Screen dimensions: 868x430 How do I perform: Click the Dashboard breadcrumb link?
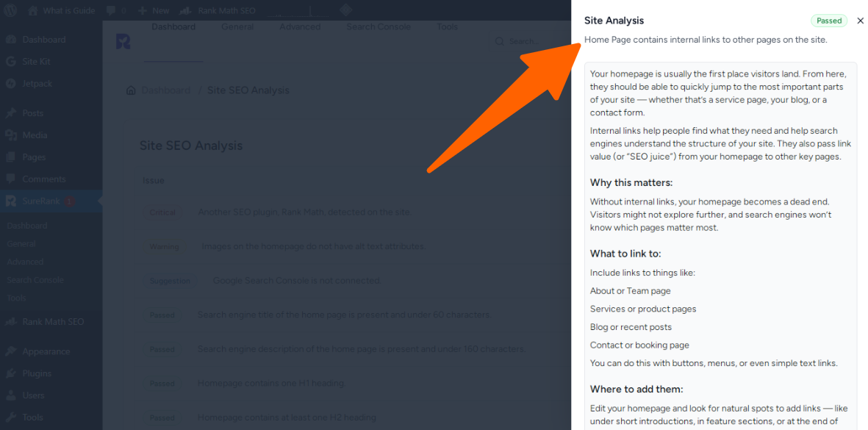165,90
